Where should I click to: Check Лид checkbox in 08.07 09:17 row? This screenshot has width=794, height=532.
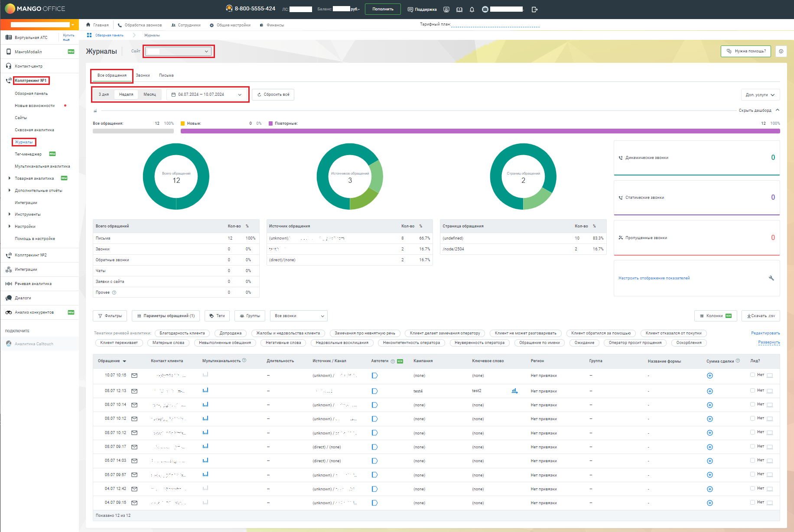coord(753,446)
